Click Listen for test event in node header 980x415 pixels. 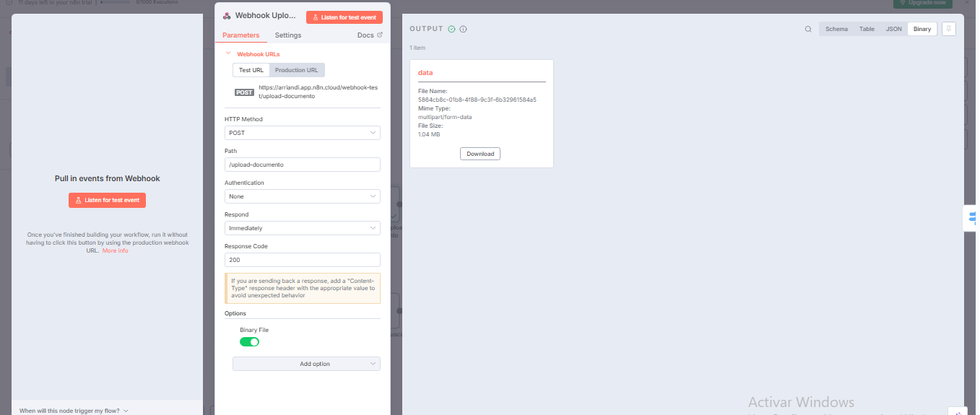tap(344, 17)
